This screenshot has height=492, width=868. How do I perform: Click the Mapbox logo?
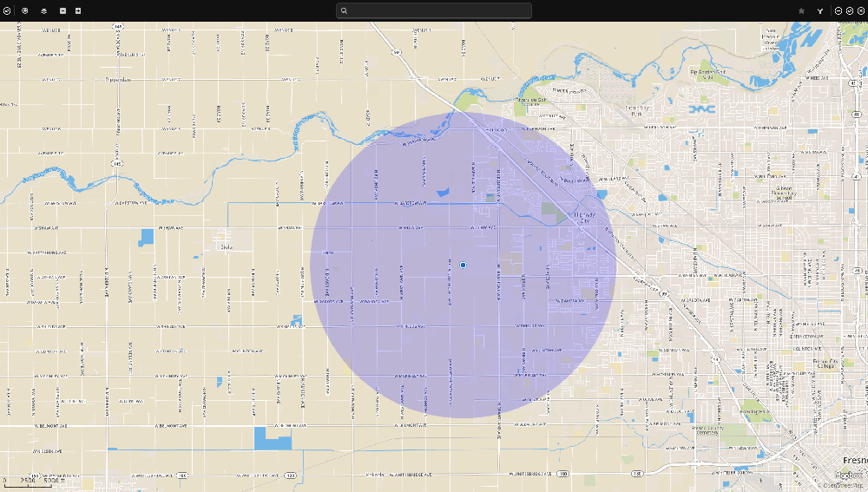coord(848,476)
